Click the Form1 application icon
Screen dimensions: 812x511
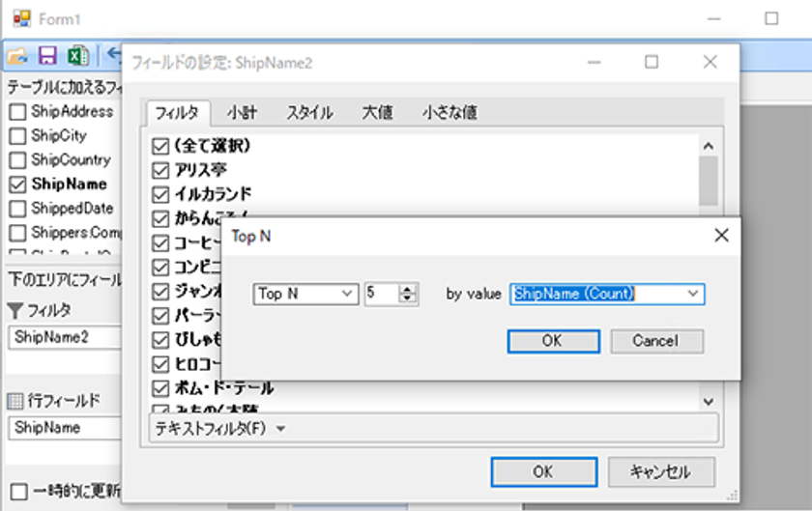pyautogui.click(x=21, y=18)
